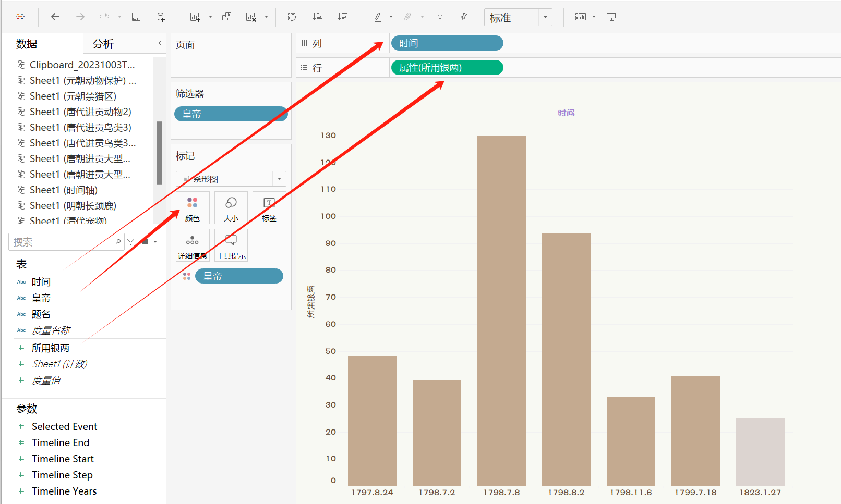Click the save workbook icon
Image resolution: width=841 pixels, height=504 pixels.
point(136,17)
